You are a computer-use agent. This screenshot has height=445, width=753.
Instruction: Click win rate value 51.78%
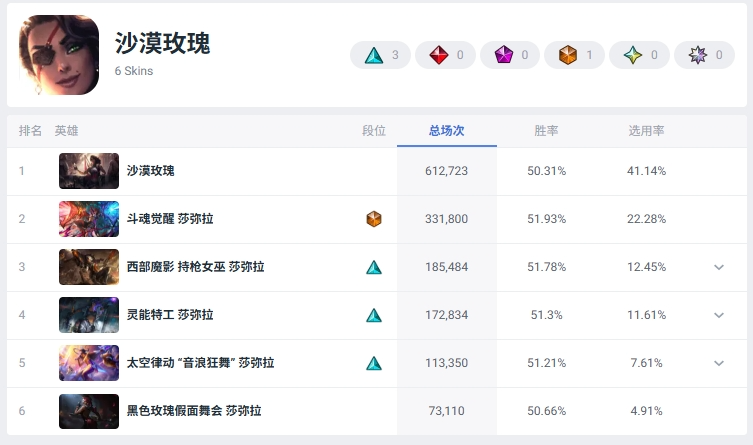pyautogui.click(x=547, y=267)
